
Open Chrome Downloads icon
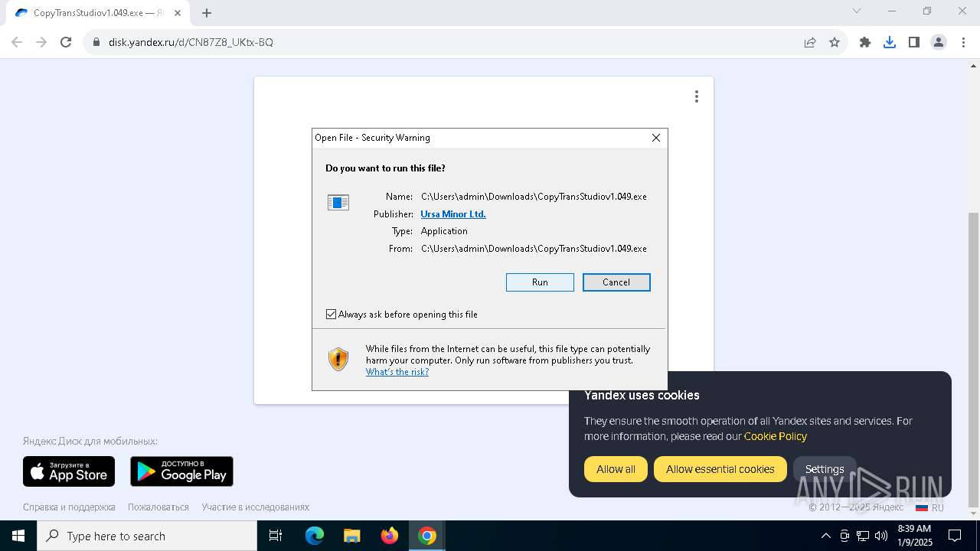pyautogui.click(x=890, y=42)
